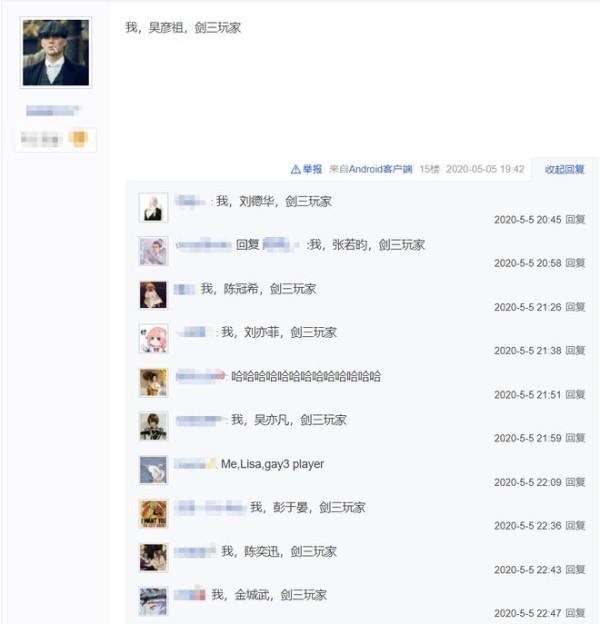600x624 pixels.
Task: Reply to the 22:09 Lisa comment
Action: [575, 482]
